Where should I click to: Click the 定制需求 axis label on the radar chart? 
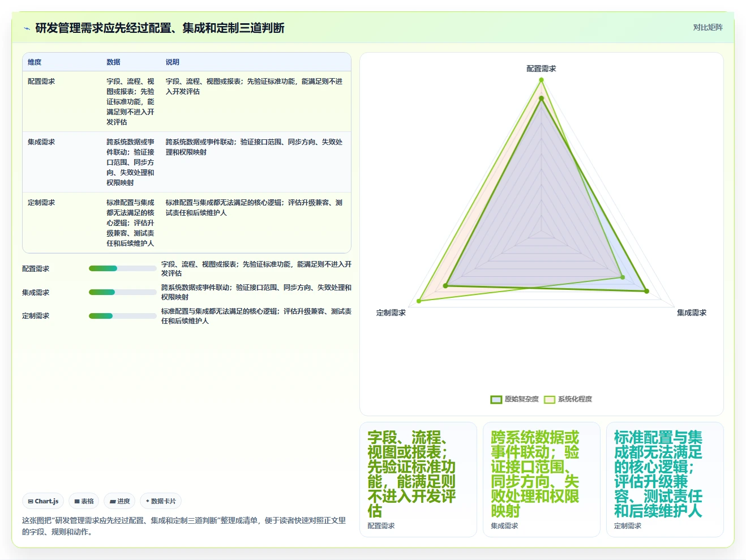click(391, 313)
